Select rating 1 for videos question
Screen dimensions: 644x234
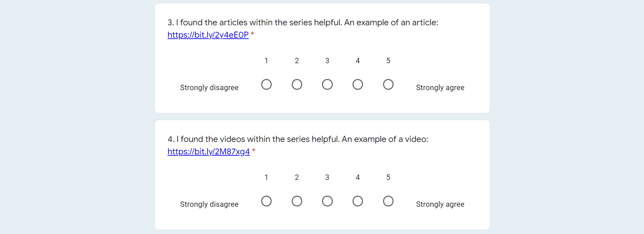(x=266, y=201)
